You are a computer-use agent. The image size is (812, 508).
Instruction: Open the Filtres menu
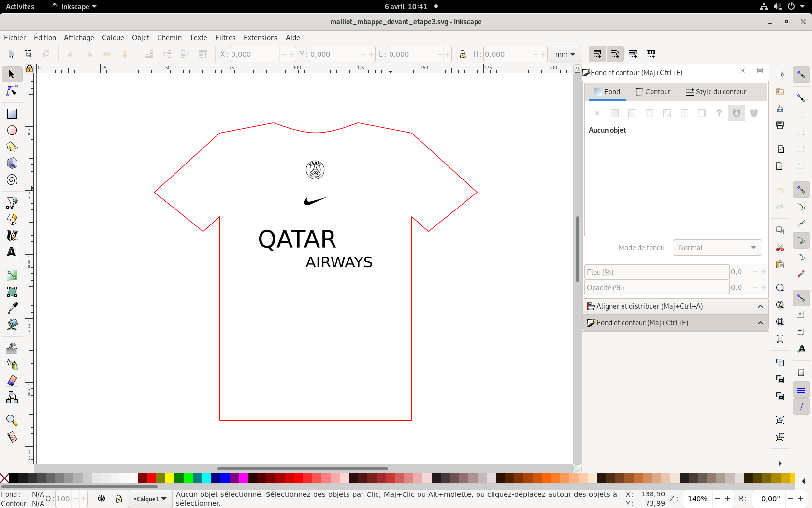coord(225,38)
